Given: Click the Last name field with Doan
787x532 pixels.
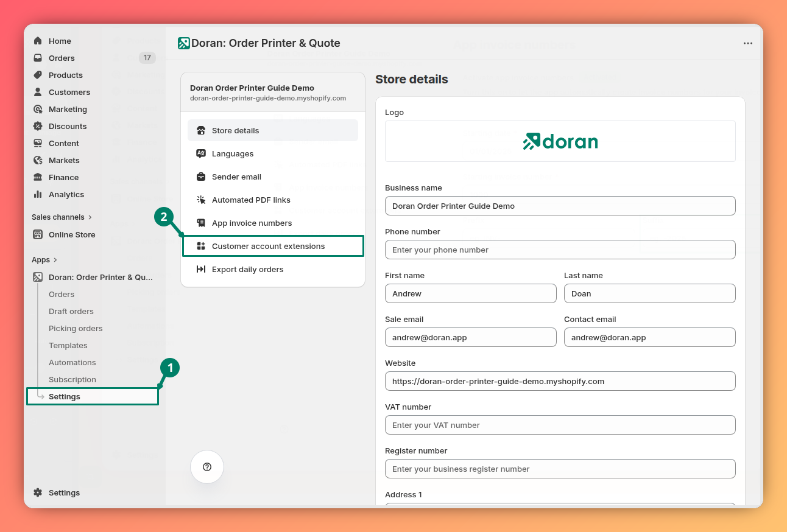Looking at the screenshot, I should click(650, 293).
